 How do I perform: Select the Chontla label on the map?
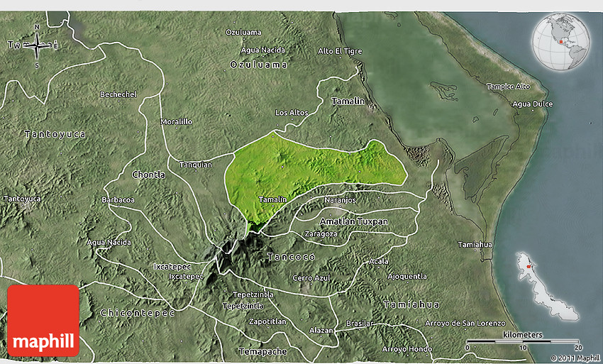click(x=148, y=175)
